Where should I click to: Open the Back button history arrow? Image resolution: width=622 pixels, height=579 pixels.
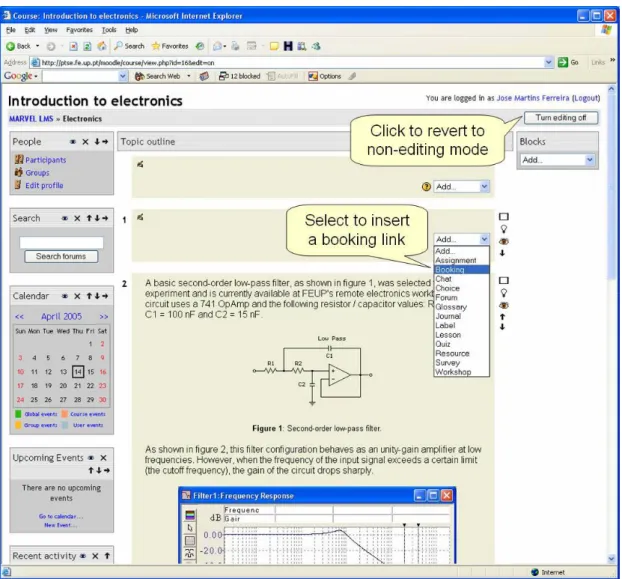[x=38, y=46]
